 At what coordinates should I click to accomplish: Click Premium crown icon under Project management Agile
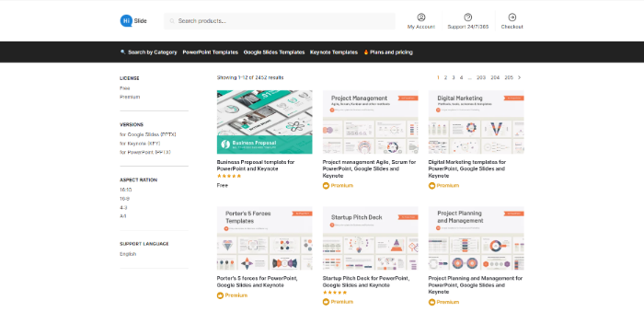pos(326,186)
